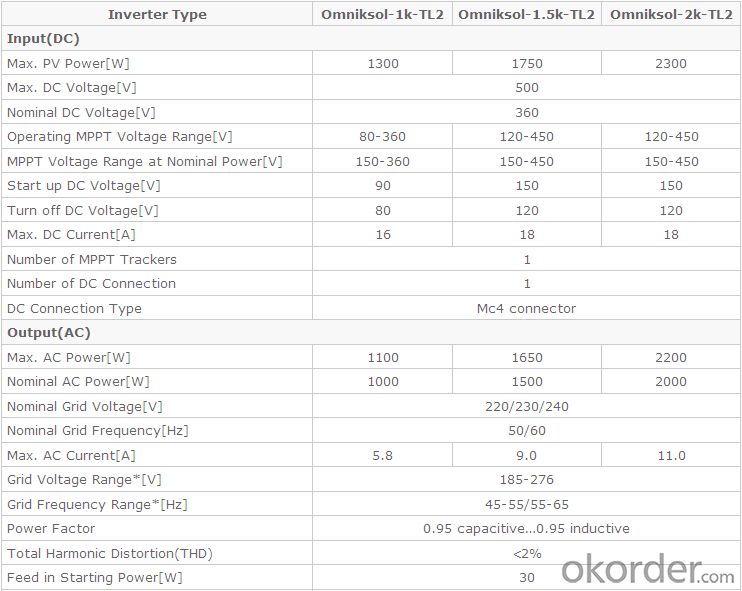This screenshot has width=742, height=591.
Task: Select the Max. DC Current value 16
Action: [383, 235]
